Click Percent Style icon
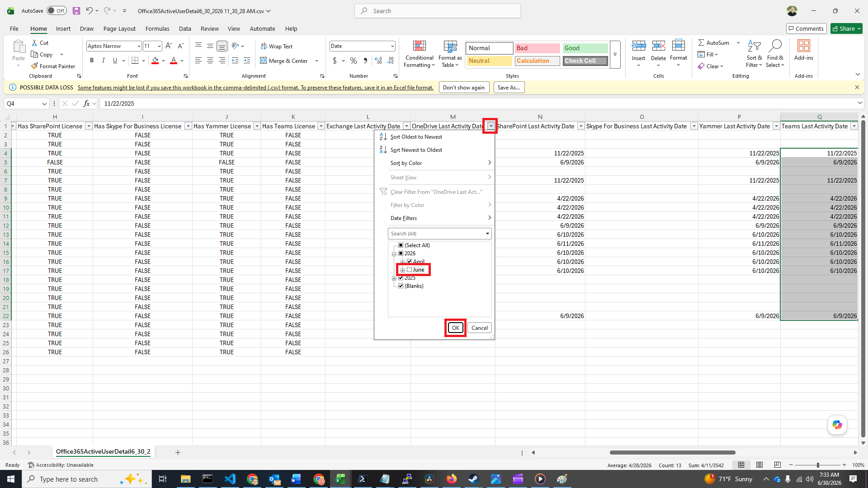The image size is (868, 488). pyautogui.click(x=354, y=61)
